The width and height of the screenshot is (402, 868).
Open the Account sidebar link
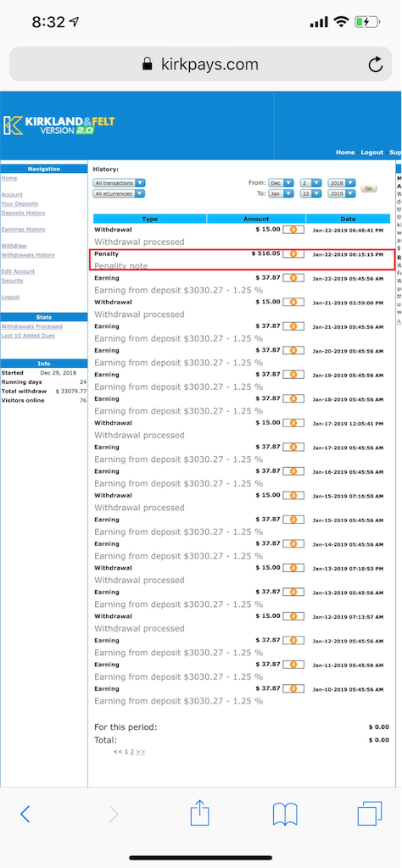(x=12, y=194)
